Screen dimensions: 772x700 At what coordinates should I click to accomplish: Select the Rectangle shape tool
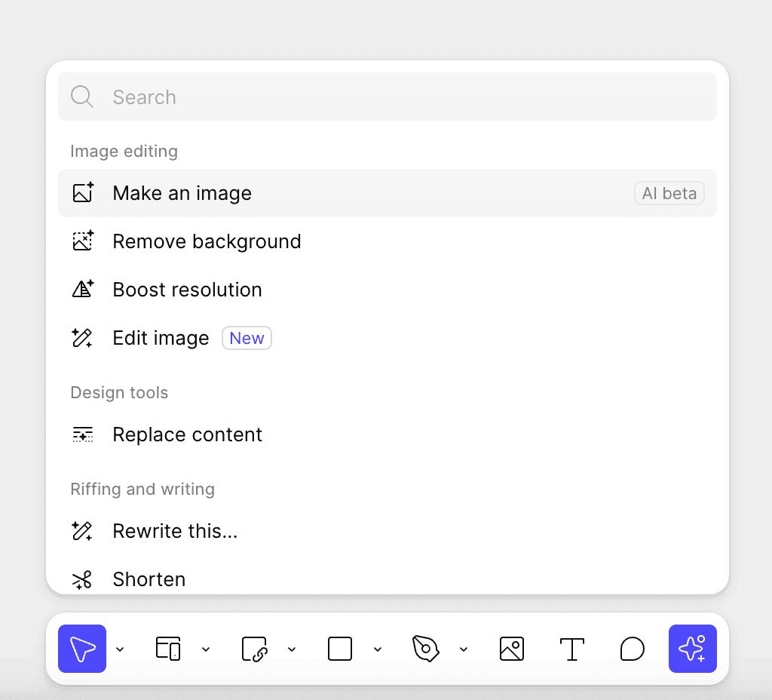(340, 649)
